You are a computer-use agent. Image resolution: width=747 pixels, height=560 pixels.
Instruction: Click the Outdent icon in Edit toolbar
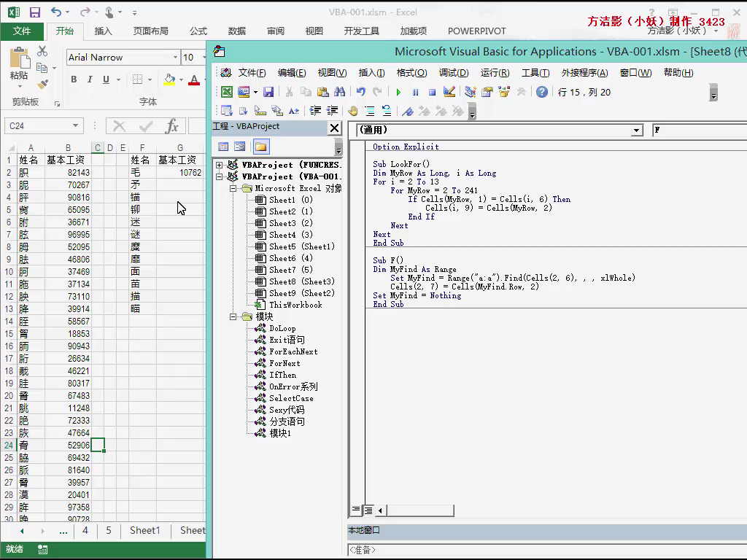point(332,111)
